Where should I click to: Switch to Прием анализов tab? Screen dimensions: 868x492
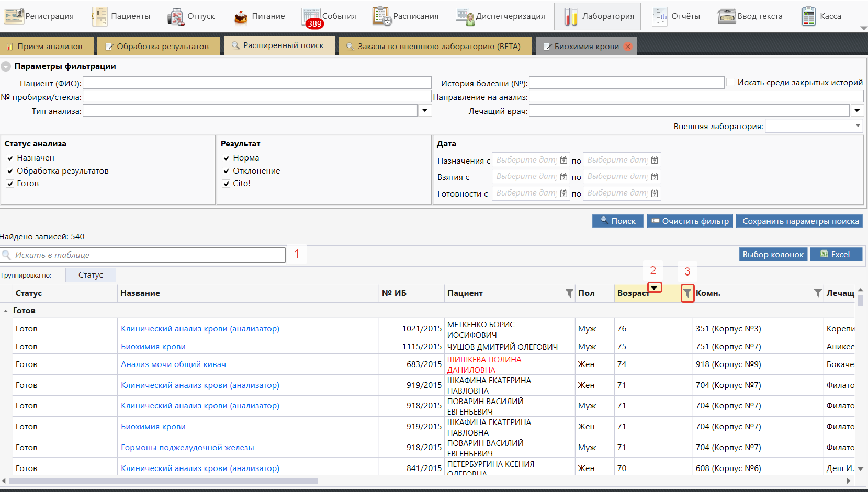coord(44,47)
